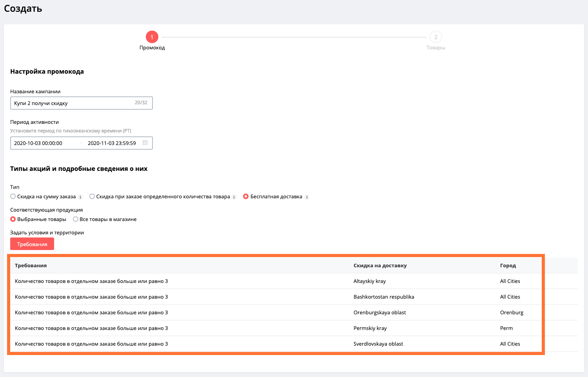Select Bashkortostan respublika cell
Viewport: 588px width, 377px height.
click(x=384, y=297)
